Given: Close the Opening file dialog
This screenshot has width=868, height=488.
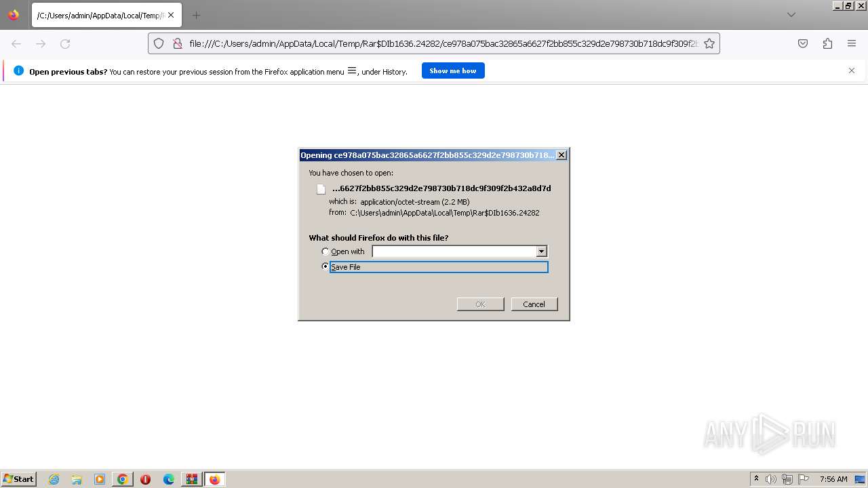Looking at the screenshot, I should [561, 155].
